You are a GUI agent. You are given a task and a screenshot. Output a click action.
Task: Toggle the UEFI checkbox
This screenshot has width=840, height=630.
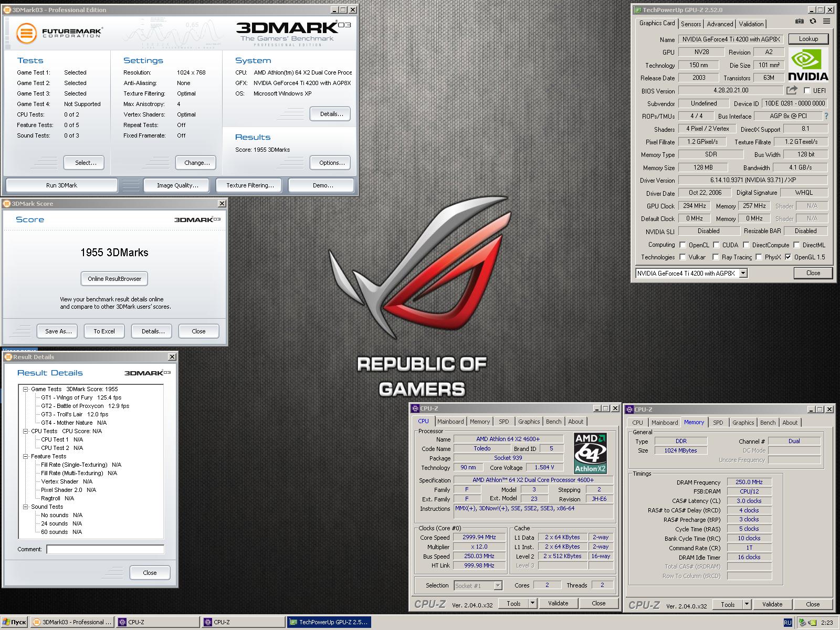(807, 90)
